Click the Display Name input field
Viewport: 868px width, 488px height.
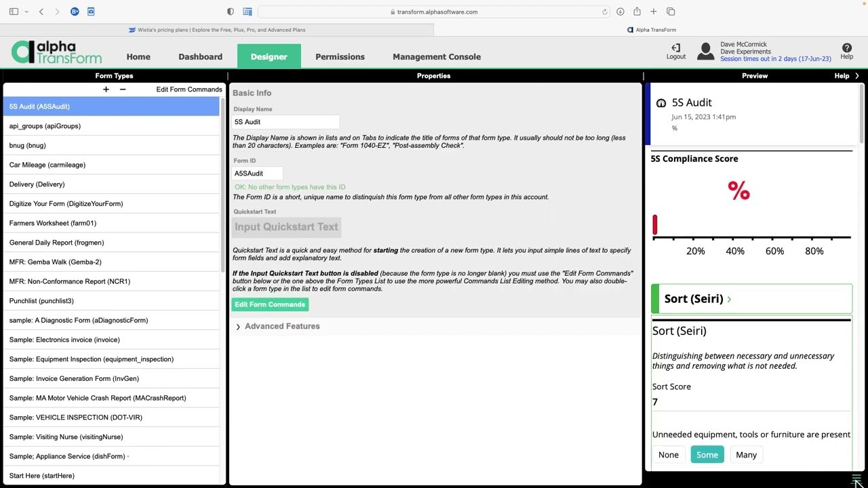(x=285, y=122)
